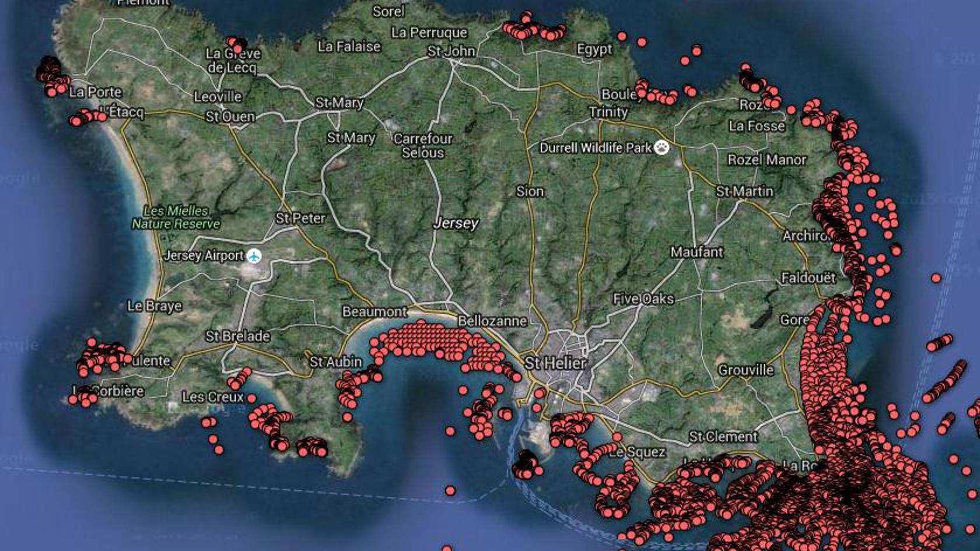Click red marker right of Les Creux label
Image resolution: width=980 pixels, height=551 pixels.
pyautogui.click(x=251, y=398)
